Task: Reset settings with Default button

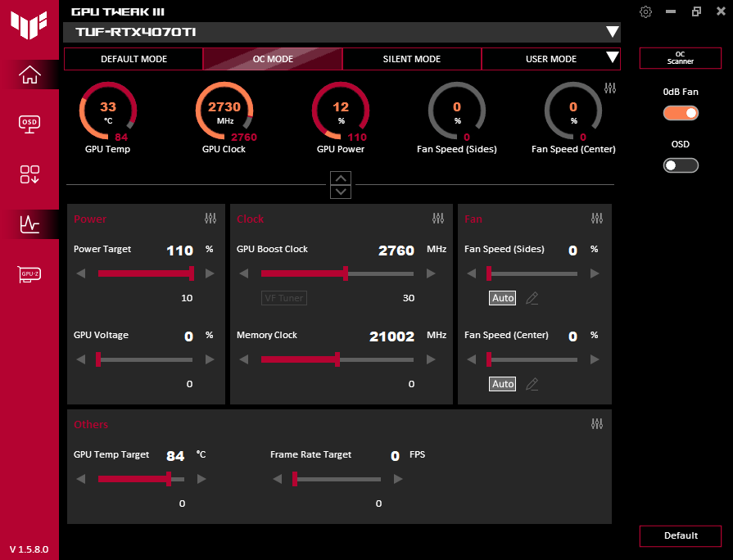Action: tap(681, 535)
